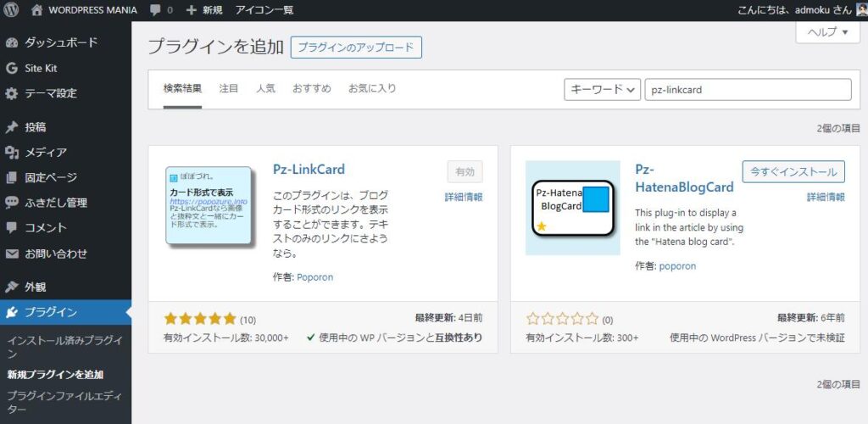Switch to the 人気 tab
The image size is (868, 424).
coord(265,88)
